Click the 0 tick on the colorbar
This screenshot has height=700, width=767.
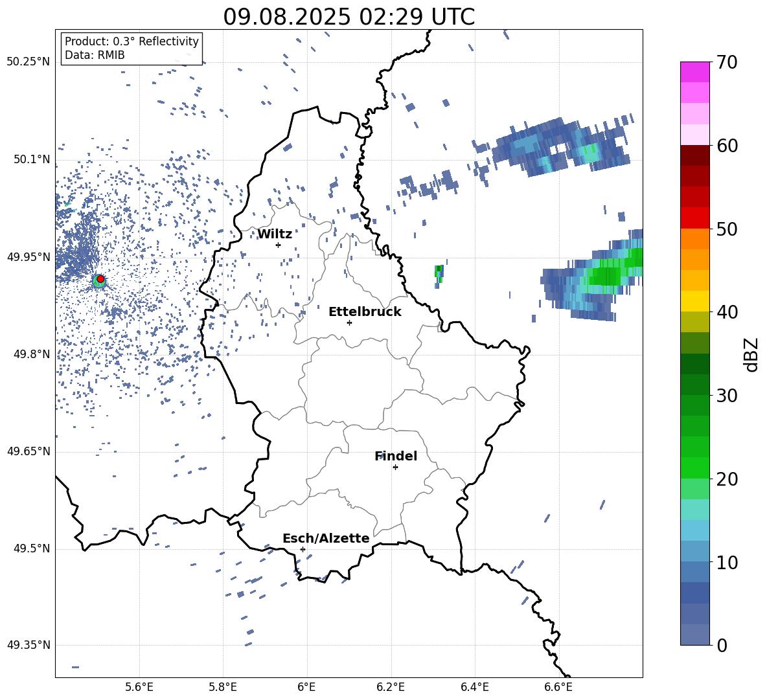point(722,645)
